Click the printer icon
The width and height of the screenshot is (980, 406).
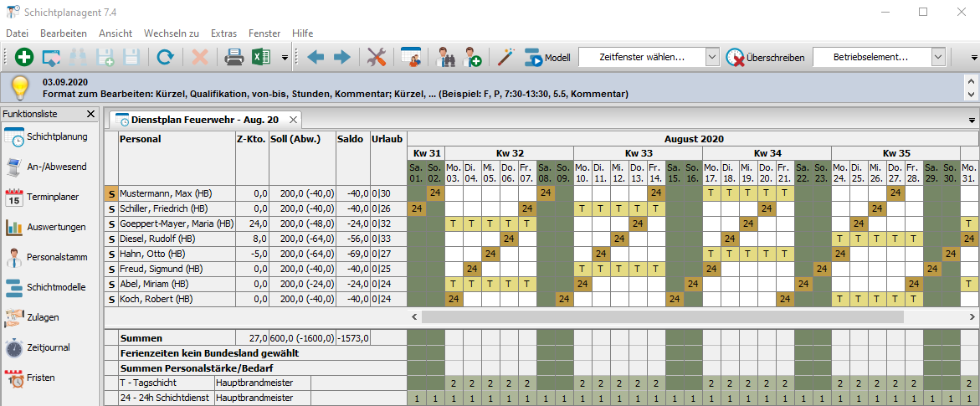[x=233, y=58]
